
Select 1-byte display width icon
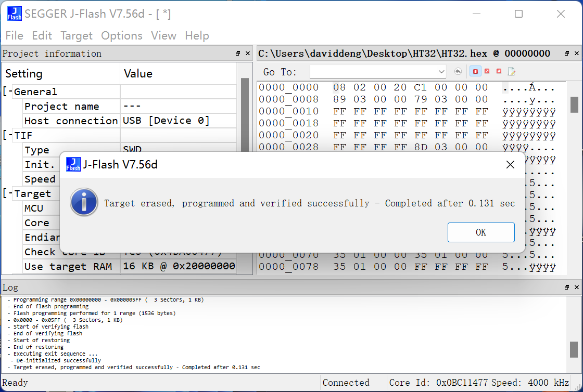(475, 71)
